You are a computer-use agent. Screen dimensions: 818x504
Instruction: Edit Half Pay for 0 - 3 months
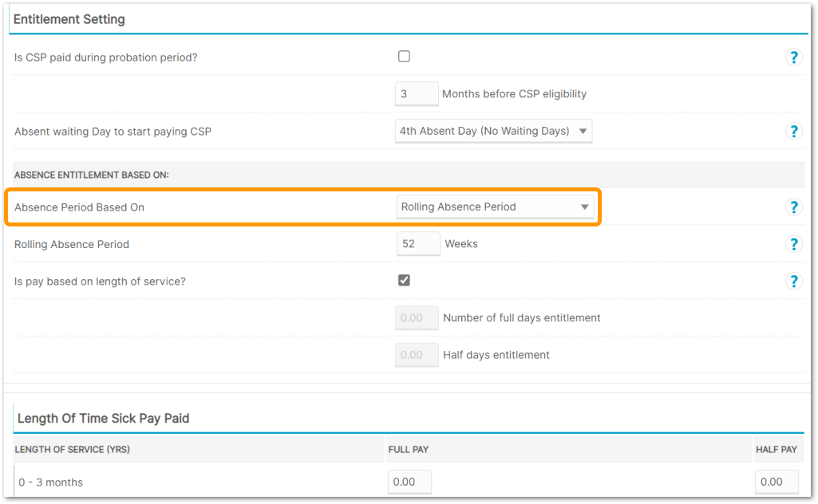pos(777,482)
